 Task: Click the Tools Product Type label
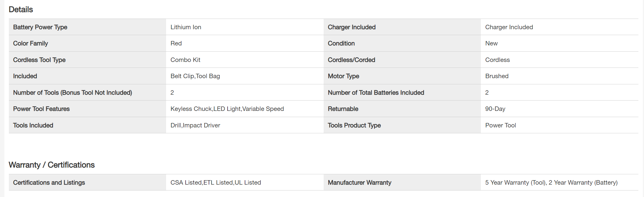(x=354, y=125)
